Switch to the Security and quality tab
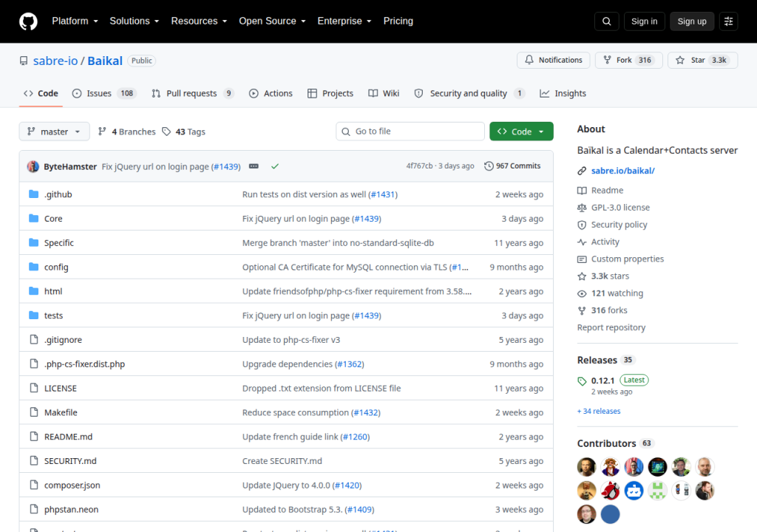757x532 pixels. click(469, 93)
